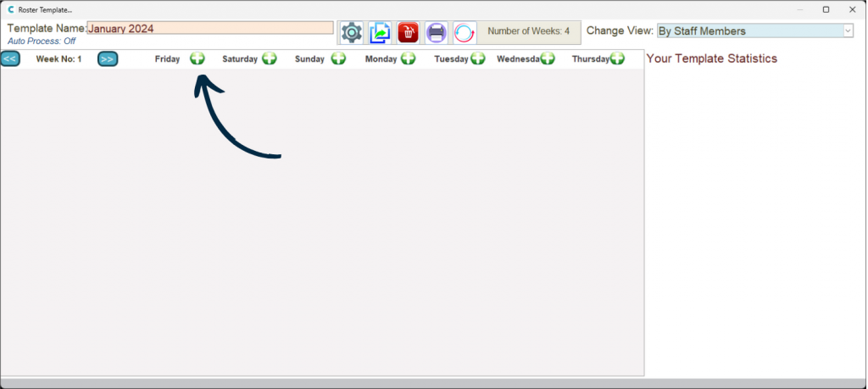The width and height of the screenshot is (868, 389).
Task: Add a shift on Thursday
Action: click(616, 58)
